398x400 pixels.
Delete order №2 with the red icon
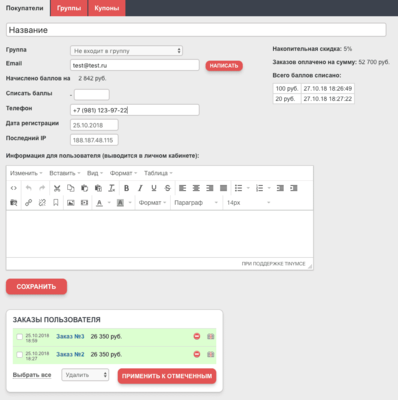coord(197,354)
